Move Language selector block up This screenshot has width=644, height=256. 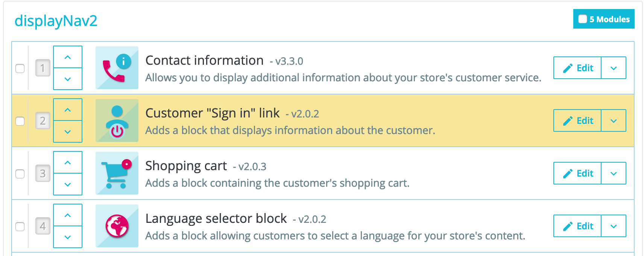(x=68, y=215)
